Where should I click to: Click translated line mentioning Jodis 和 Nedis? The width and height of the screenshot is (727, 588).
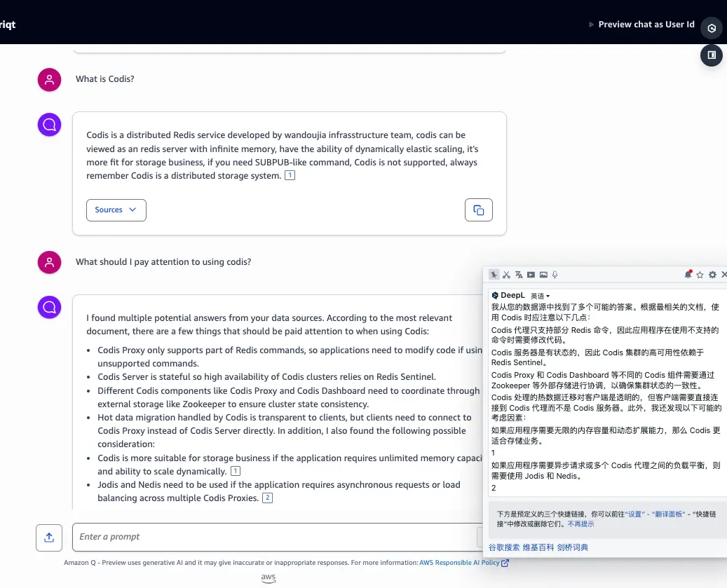(606, 471)
